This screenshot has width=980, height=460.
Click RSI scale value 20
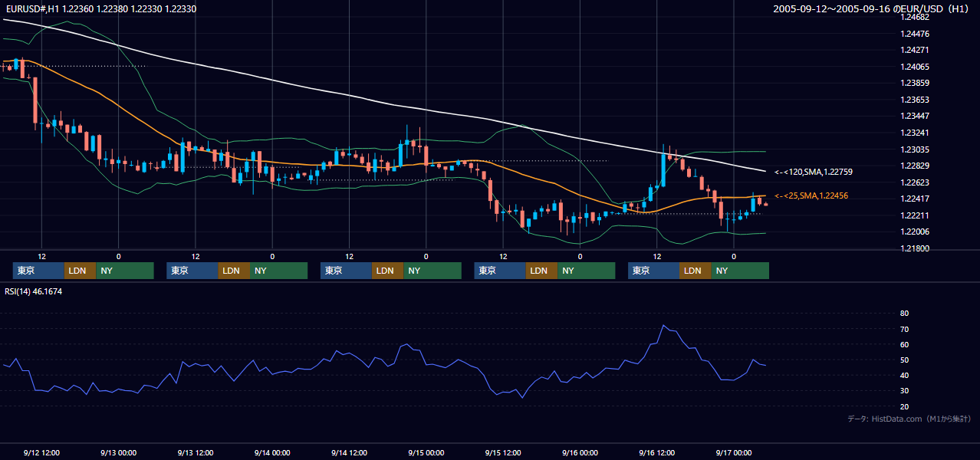click(904, 406)
